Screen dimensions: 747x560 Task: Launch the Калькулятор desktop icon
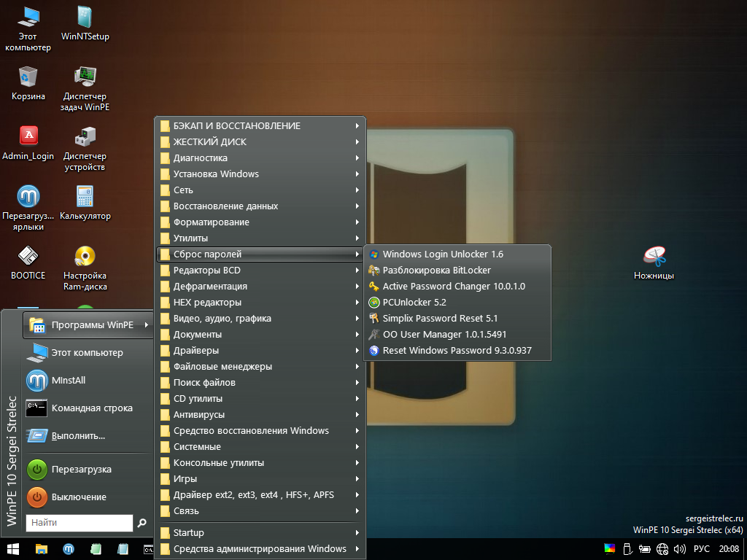click(85, 203)
